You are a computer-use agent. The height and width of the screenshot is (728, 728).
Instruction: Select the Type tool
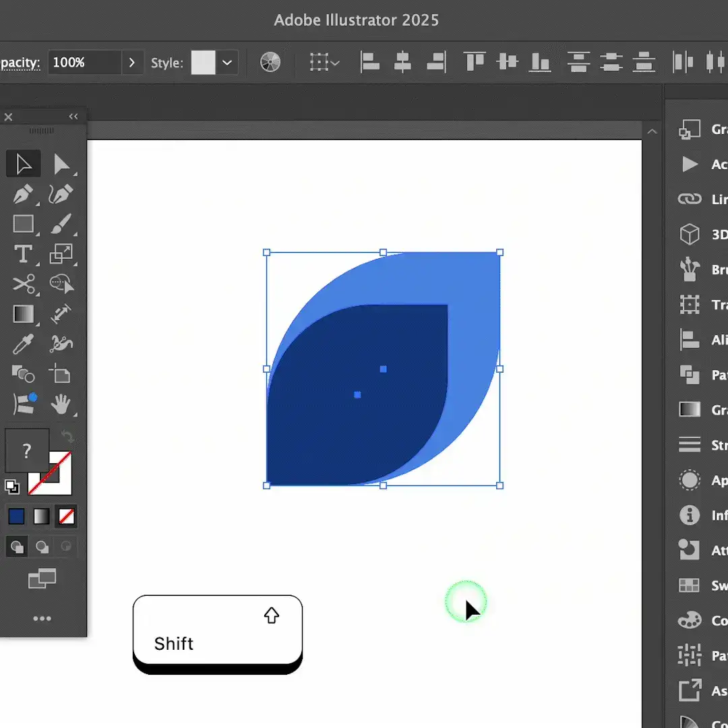point(23,254)
